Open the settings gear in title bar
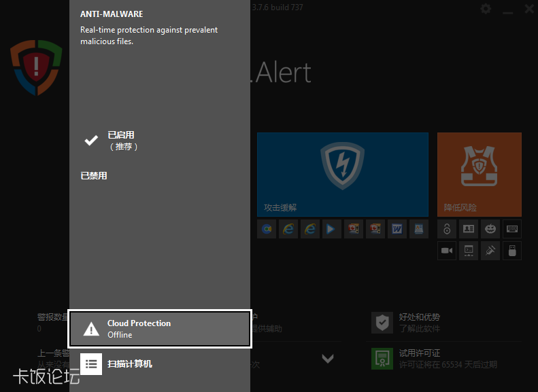 (486, 9)
